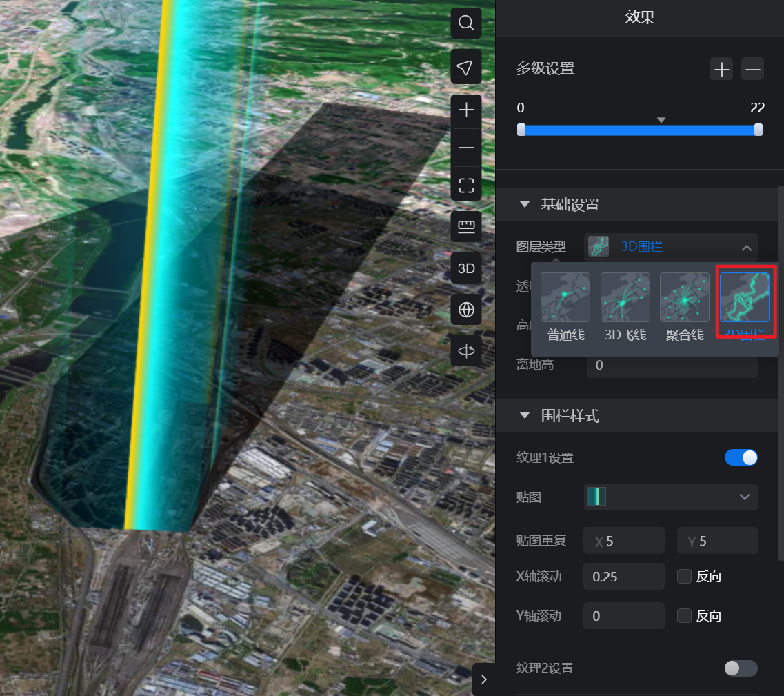This screenshot has height=696, width=784.
Task: Enable the 纹理2设置 switch
Action: coord(741,668)
